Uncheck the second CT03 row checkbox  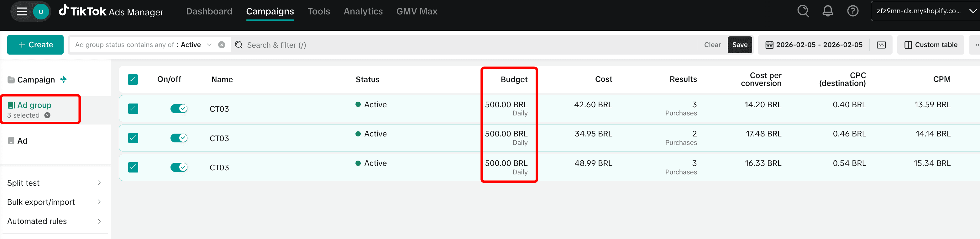[133, 138]
